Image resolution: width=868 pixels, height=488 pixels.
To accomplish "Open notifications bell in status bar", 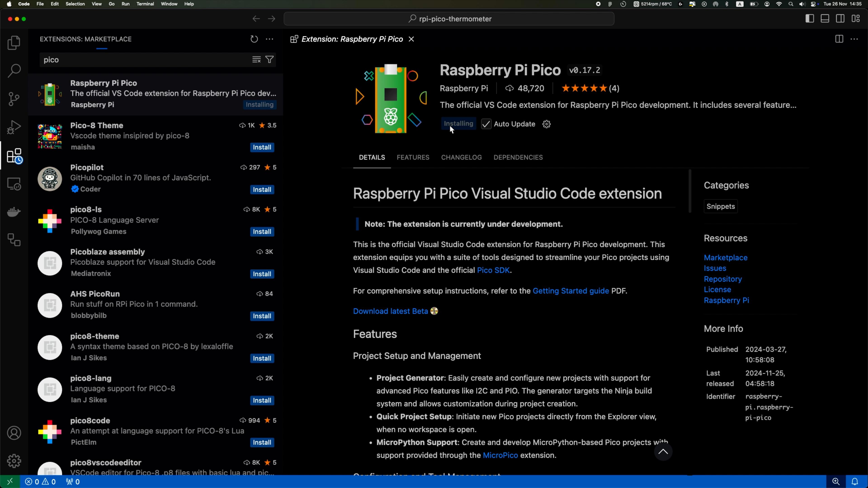I will click(855, 482).
